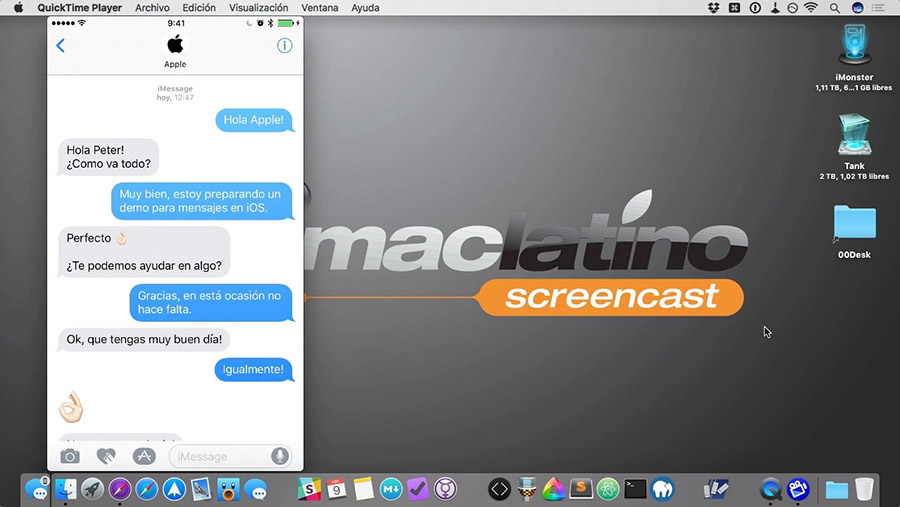This screenshot has height=507, width=900.
Task: Open Sublime Text in the Dock
Action: [581, 490]
